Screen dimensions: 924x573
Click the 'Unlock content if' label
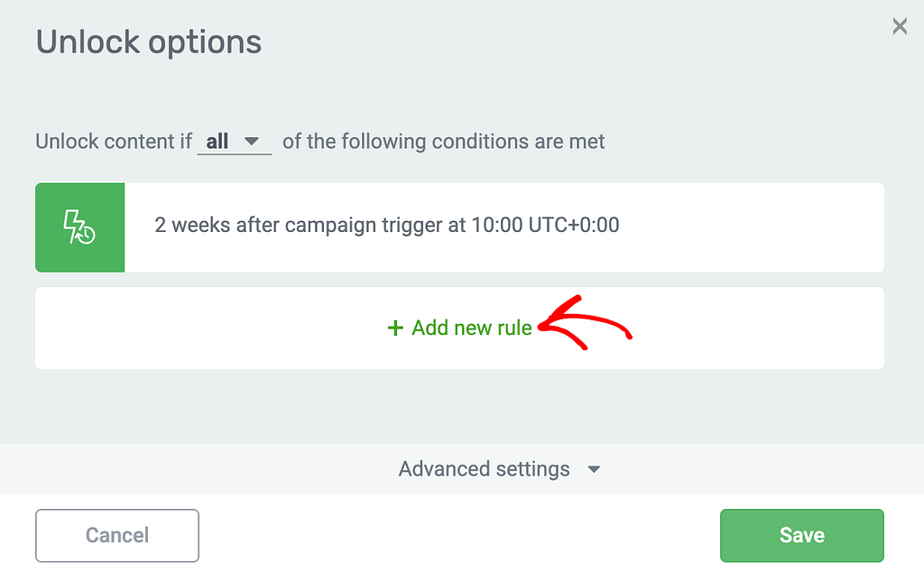(114, 142)
